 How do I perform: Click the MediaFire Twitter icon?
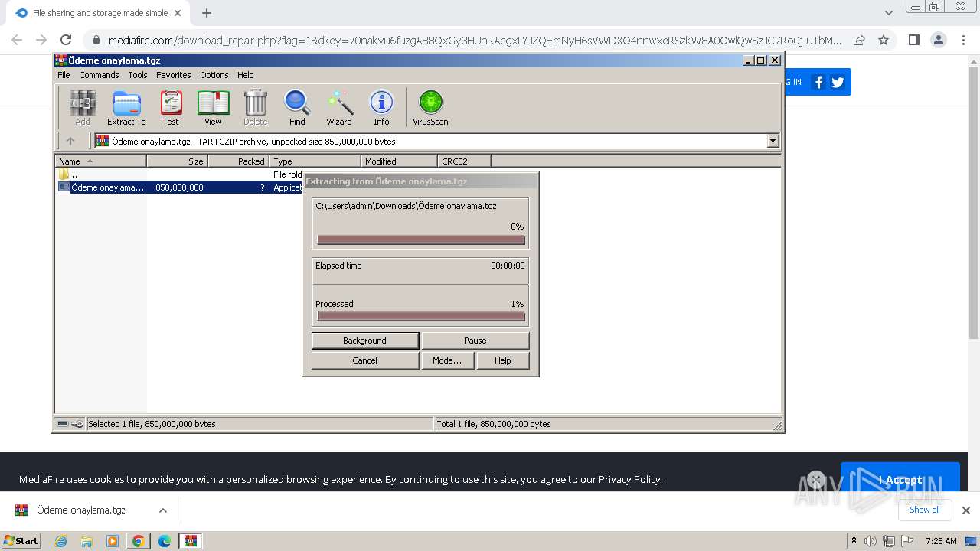click(838, 82)
